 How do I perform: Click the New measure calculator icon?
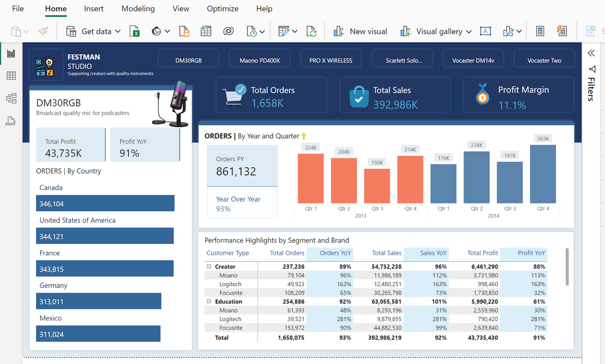click(x=540, y=32)
